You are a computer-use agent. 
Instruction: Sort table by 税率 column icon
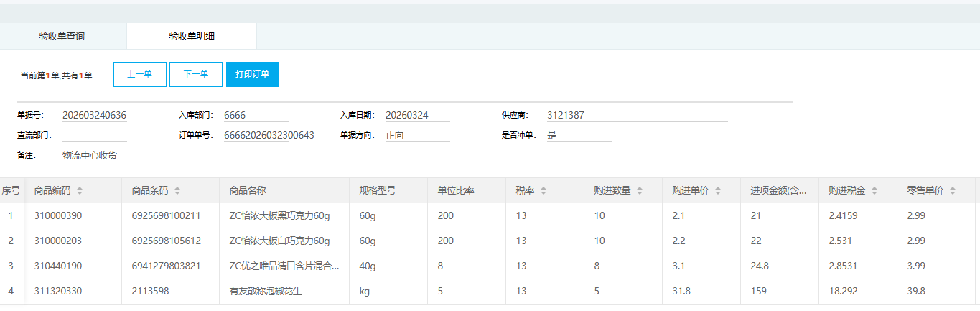[x=543, y=191]
